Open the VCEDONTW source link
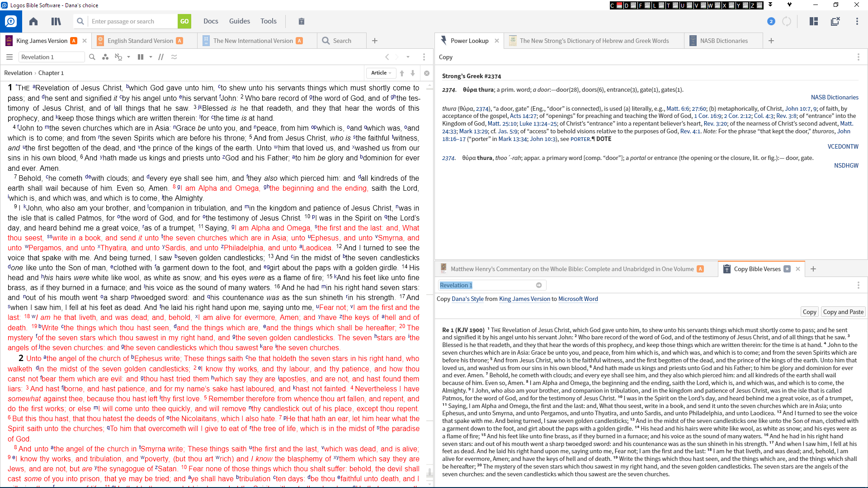This screenshot has width=868, height=488. [x=843, y=146]
